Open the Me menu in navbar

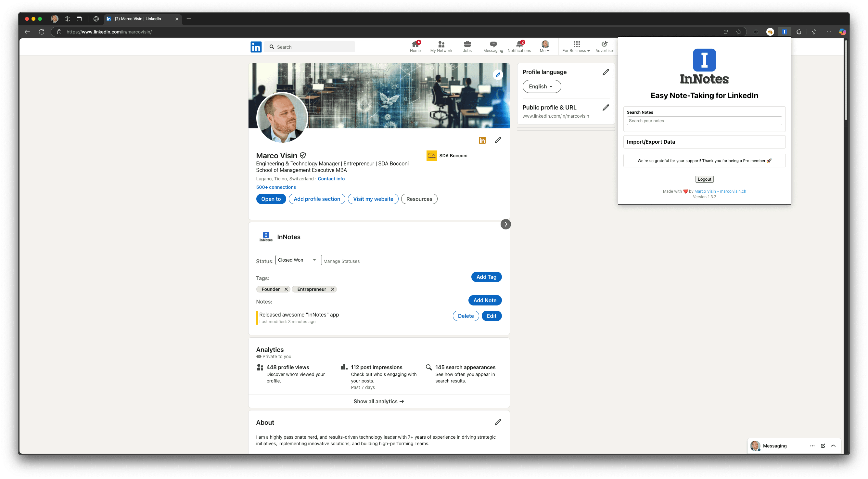[544, 46]
